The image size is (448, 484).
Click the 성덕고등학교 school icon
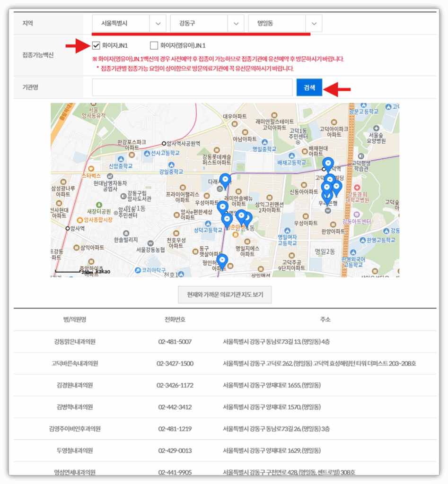pyautogui.click(x=208, y=224)
